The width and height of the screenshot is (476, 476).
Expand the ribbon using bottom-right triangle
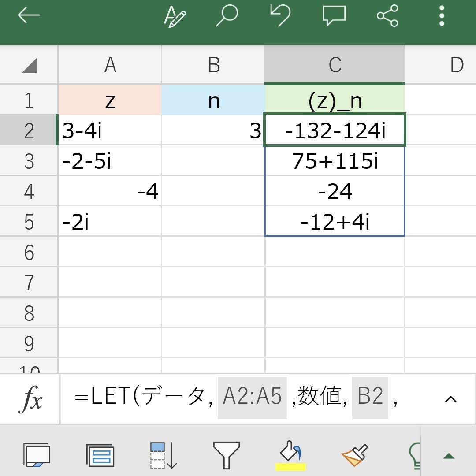pyautogui.click(x=449, y=456)
